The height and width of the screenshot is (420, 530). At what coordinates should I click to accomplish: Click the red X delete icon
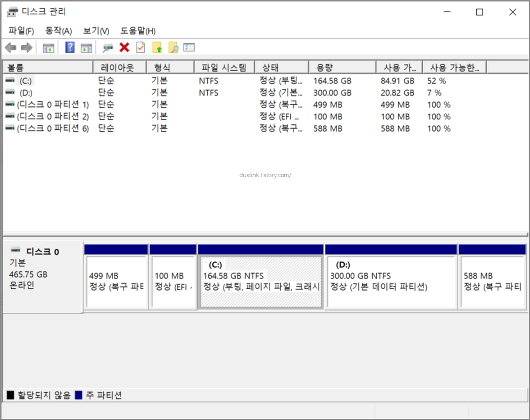coord(124,48)
